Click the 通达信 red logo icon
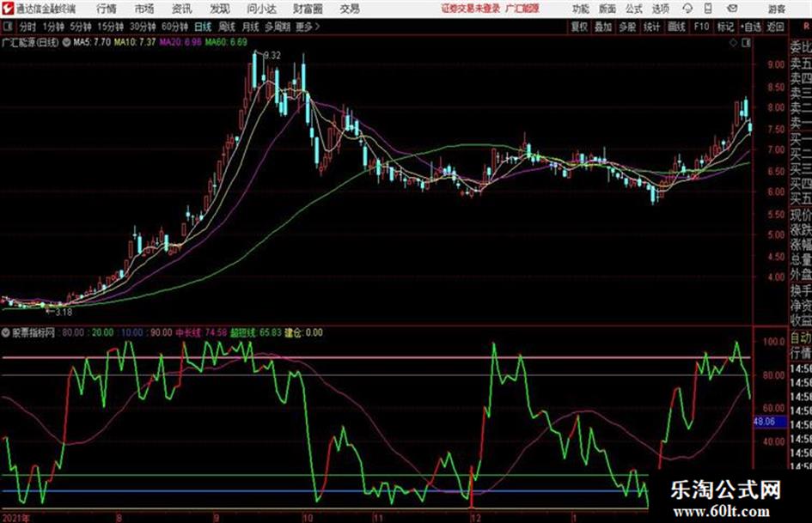 (8, 9)
